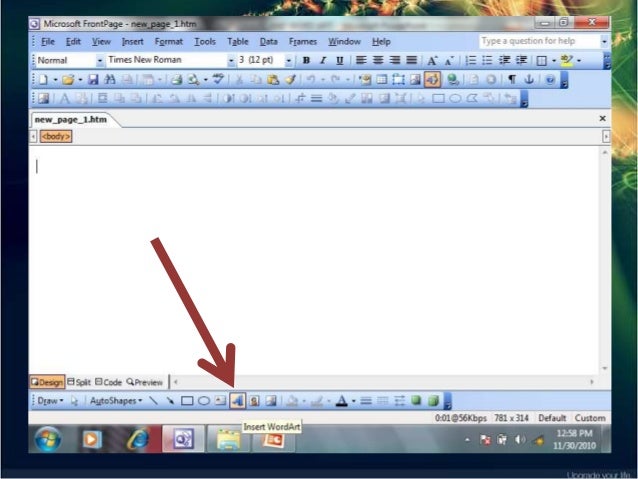Toggle Underline formatting
This screenshot has height=479, width=638.
point(340,61)
